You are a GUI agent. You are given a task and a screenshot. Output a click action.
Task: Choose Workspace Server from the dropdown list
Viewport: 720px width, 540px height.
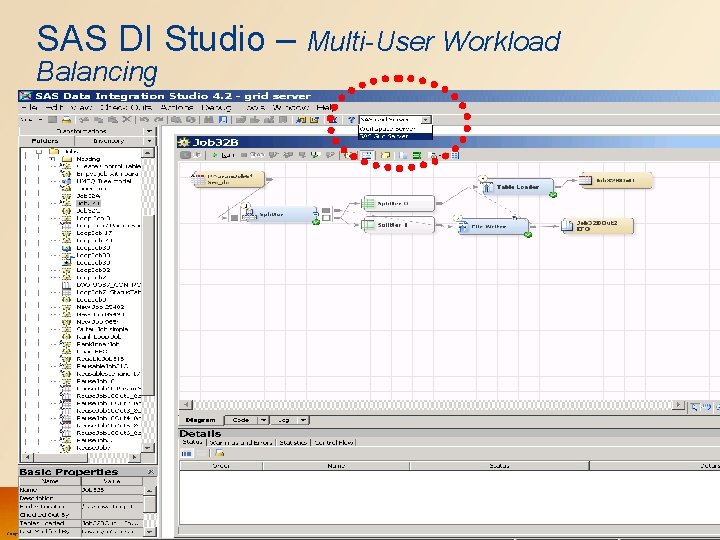tap(395, 129)
